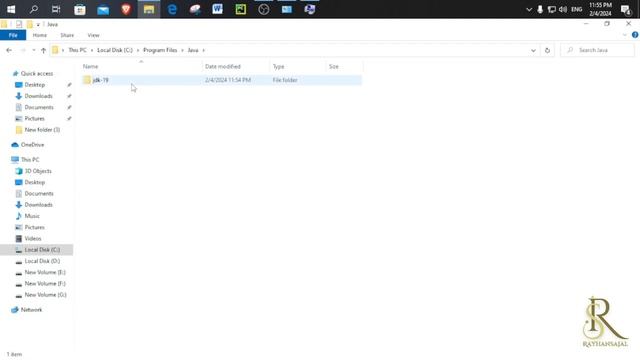
Task: Go back with the Back arrow
Action: (x=9, y=50)
